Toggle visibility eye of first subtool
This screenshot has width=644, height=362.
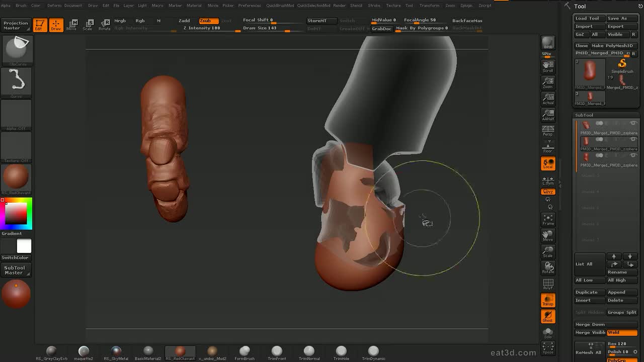click(633, 123)
